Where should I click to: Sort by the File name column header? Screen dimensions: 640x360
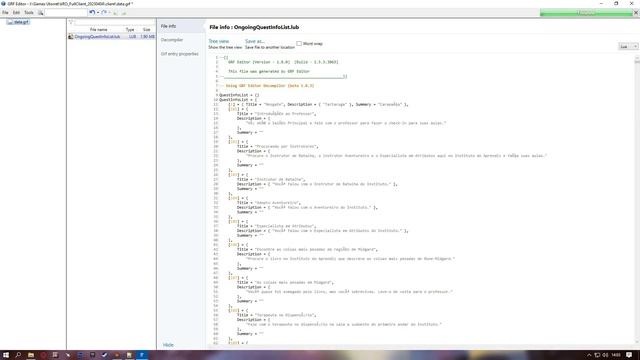[x=98, y=30]
